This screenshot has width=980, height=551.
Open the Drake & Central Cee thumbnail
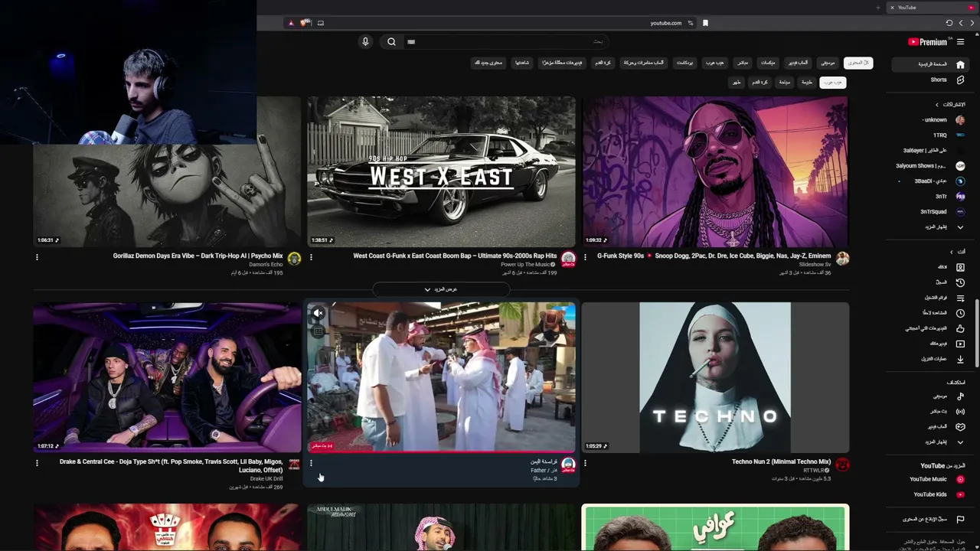pyautogui.click(x=167, y=377)
